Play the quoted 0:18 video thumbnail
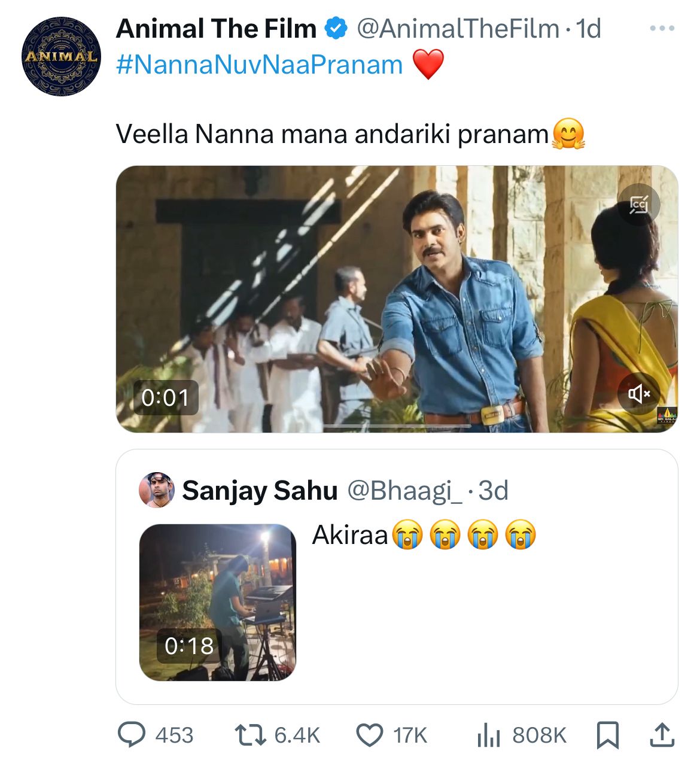This screenshot has width=700, height=760. (218, 602)
